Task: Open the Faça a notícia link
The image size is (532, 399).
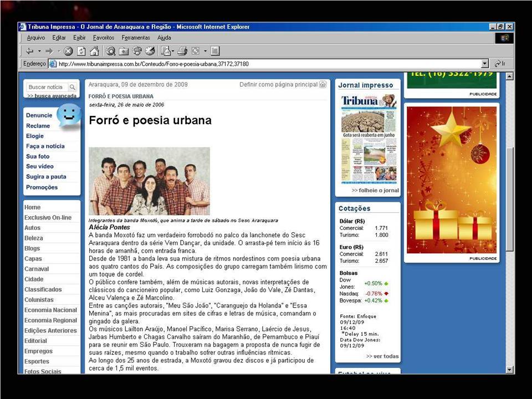Action: click(45, 146)
